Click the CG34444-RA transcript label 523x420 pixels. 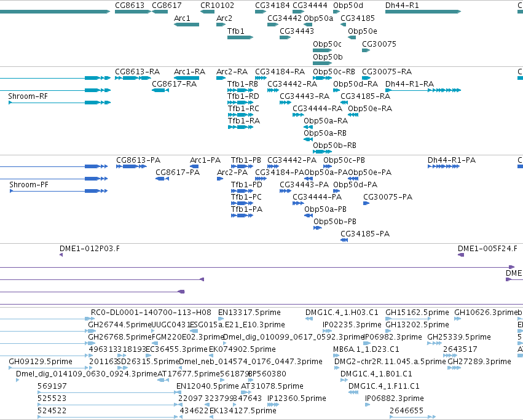(317, 108)
